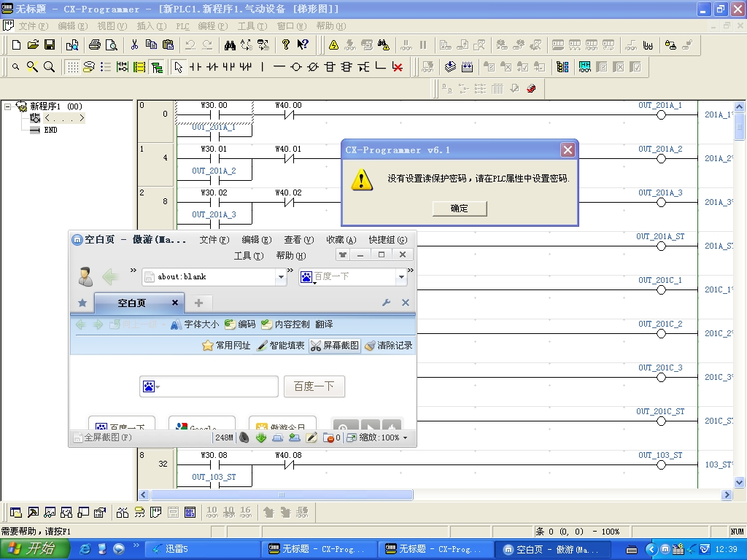This screenshot has width=747, height=560.
Task: Click the Print icon in the toolbar
Action: click(95, 44)
